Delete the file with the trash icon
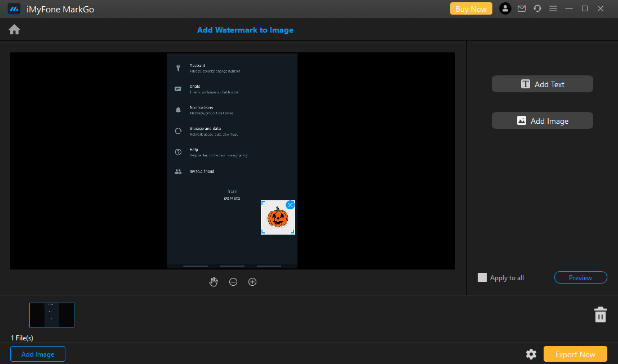 [x=601, y=315]
